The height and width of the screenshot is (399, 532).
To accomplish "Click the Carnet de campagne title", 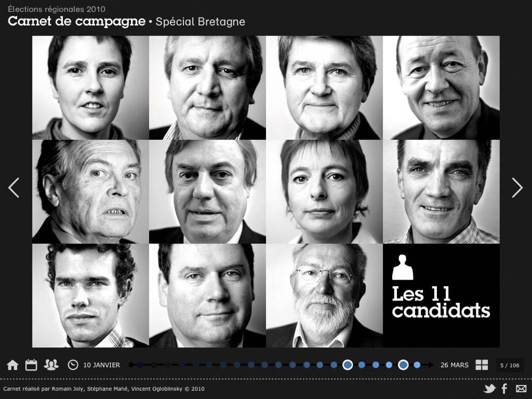I will 77,21.
